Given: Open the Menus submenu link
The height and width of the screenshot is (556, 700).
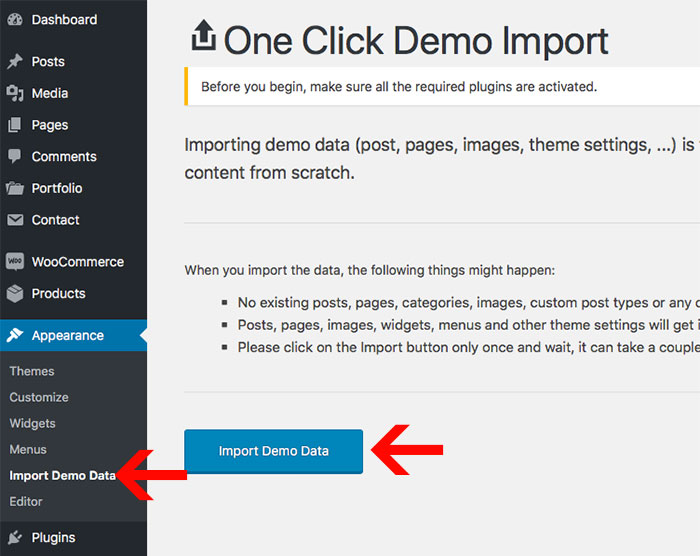Looking at the screenshot, I should pos(28,449).
